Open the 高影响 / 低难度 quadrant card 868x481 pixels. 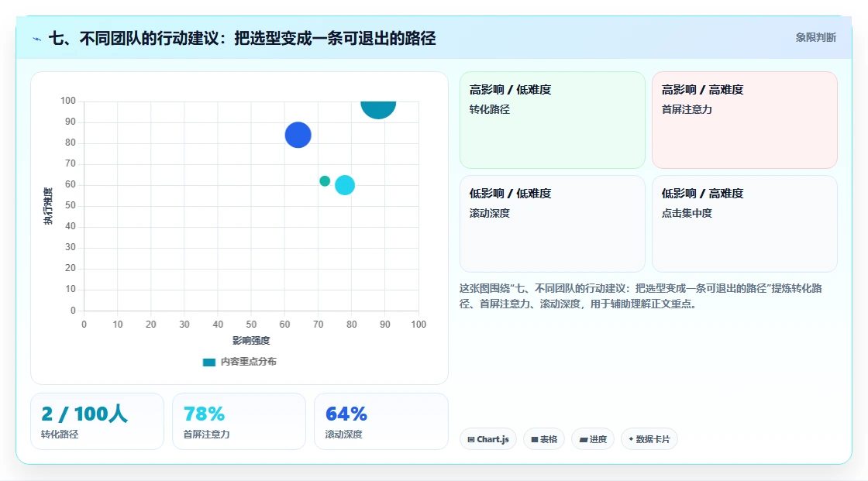click(553, 120)
